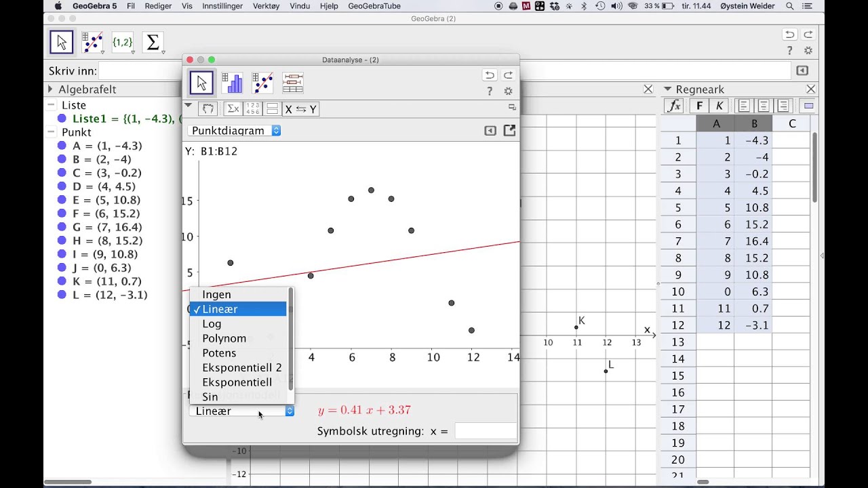Open settings gear in Dataanalyse window
The image size is (868, 488).
[508, 91]
